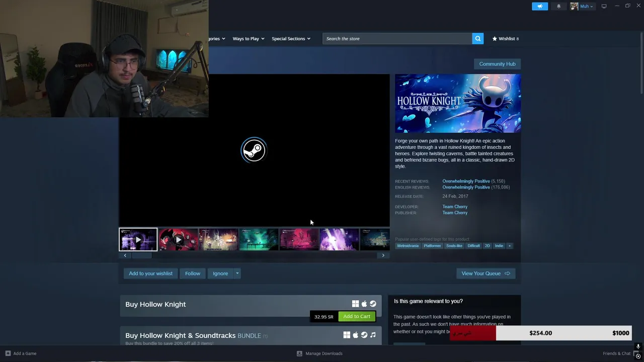Viewport: 644px width, 362px height.
Task: Play the first trailer thumbnail
Action: 138,239
